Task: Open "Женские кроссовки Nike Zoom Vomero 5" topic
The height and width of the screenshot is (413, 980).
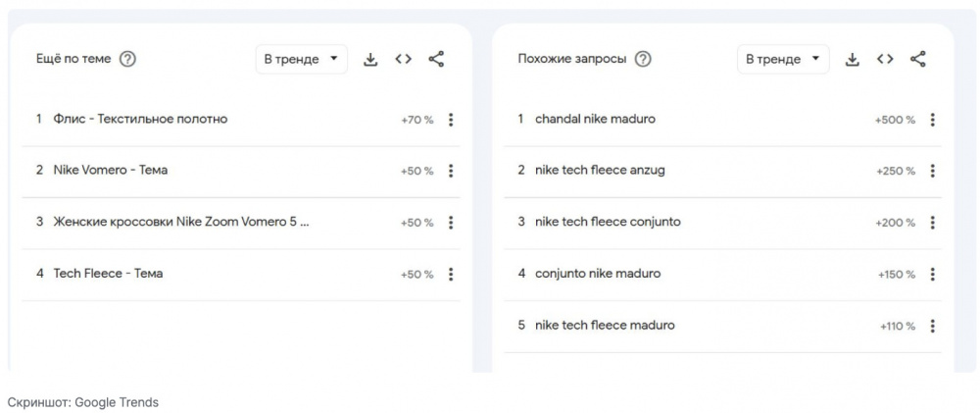Action: 181,222
